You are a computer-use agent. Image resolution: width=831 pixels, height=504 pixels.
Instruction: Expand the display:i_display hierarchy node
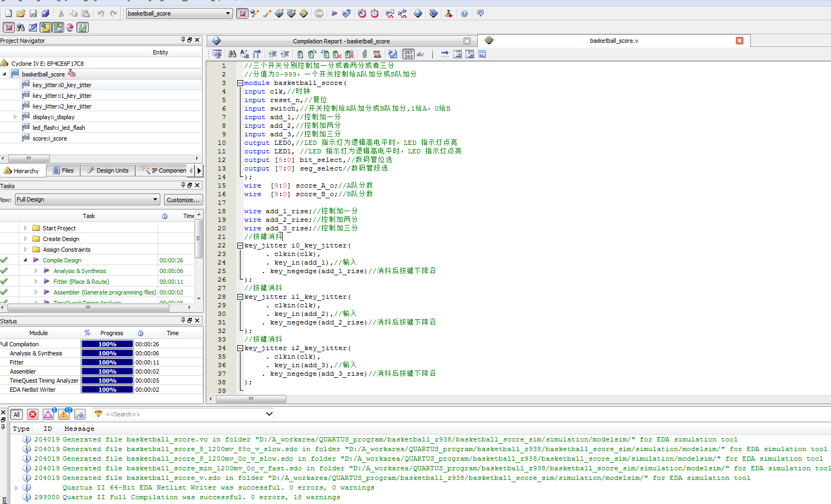(x=15, y=117)
